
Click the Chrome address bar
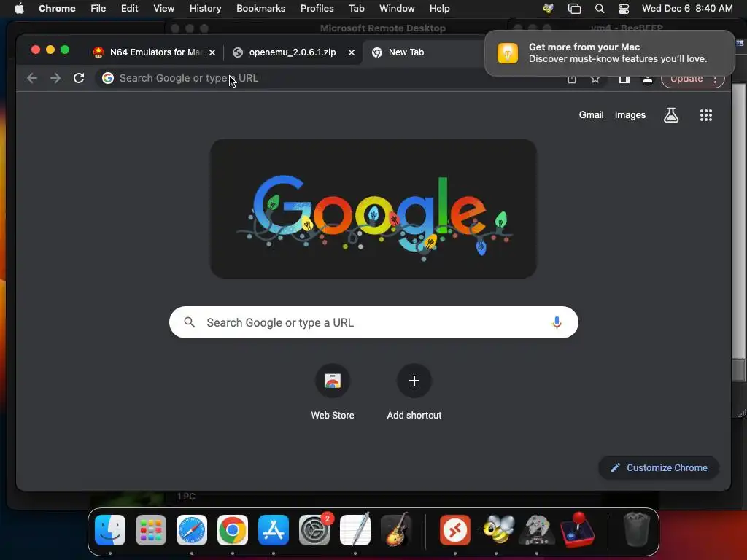coord(329,78)
